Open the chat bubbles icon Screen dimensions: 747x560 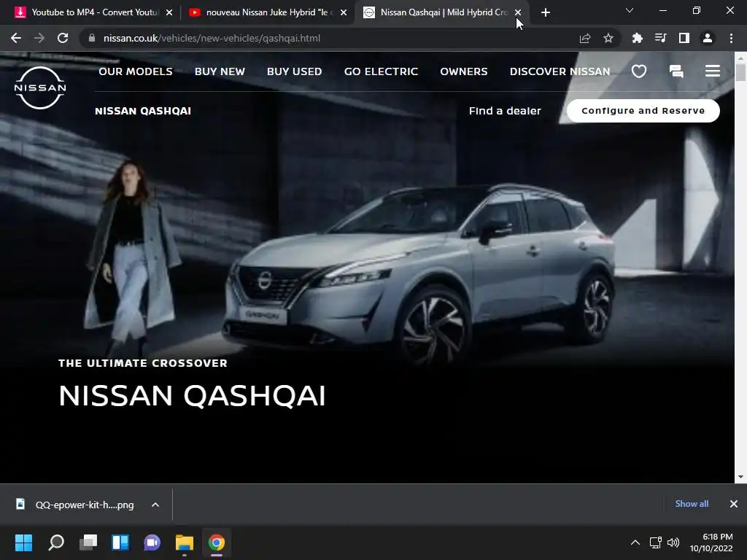(676, 71)
